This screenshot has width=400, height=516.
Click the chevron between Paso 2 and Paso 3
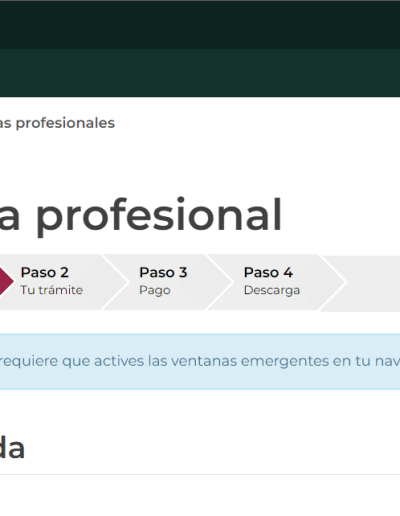pos(116,282)
